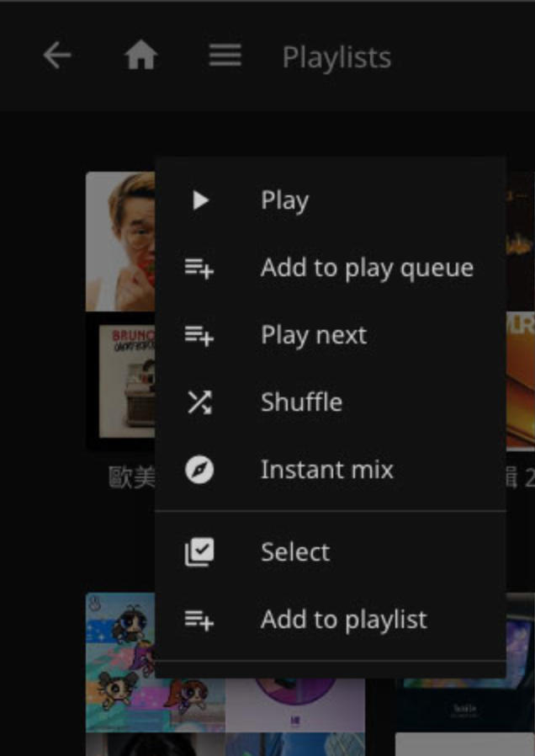Choose "Add to play queue" text

367,268
